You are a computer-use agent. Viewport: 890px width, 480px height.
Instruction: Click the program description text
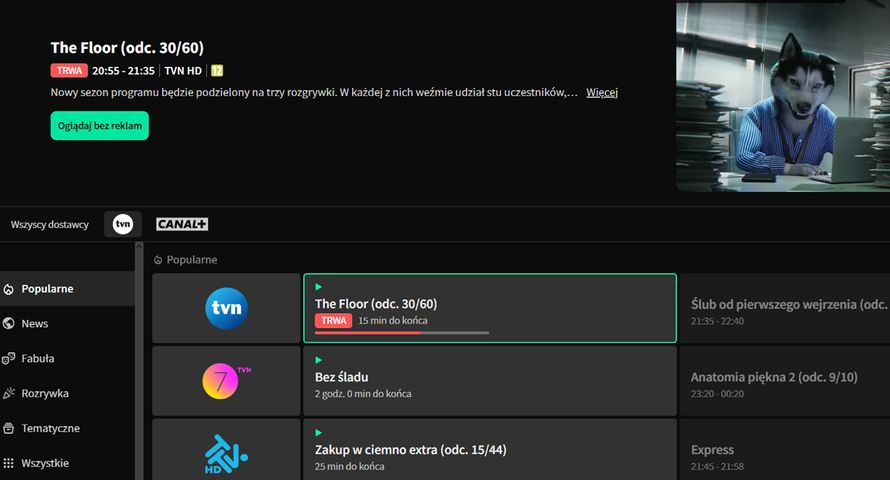pyautogui.click(x=314, y=92)
